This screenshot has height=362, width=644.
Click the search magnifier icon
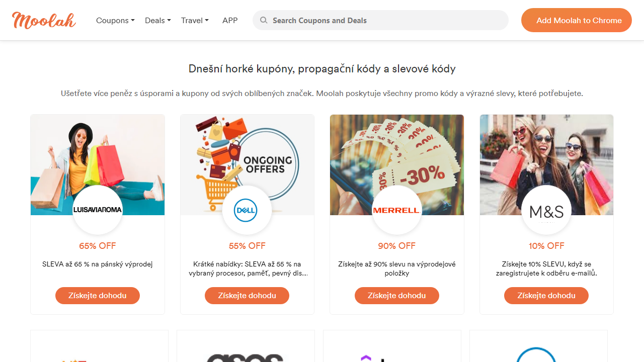pos(264,21)
